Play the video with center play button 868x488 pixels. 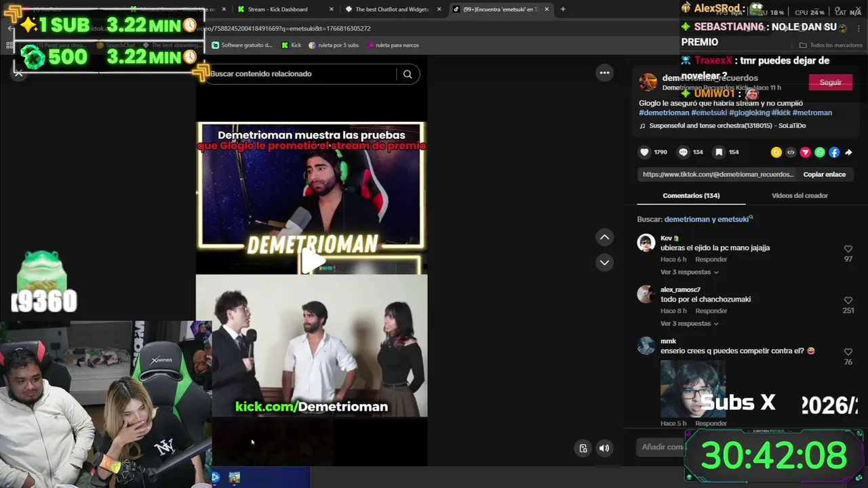pyautogui.click(x=312, y=261)
